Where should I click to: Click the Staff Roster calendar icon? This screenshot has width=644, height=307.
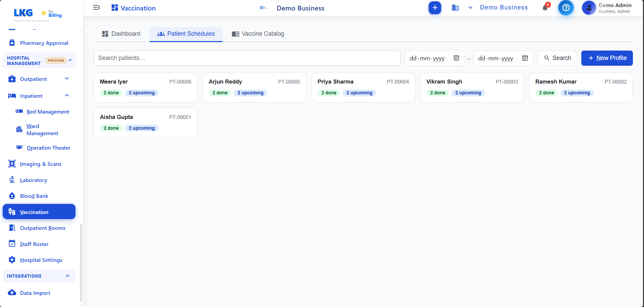12,244
